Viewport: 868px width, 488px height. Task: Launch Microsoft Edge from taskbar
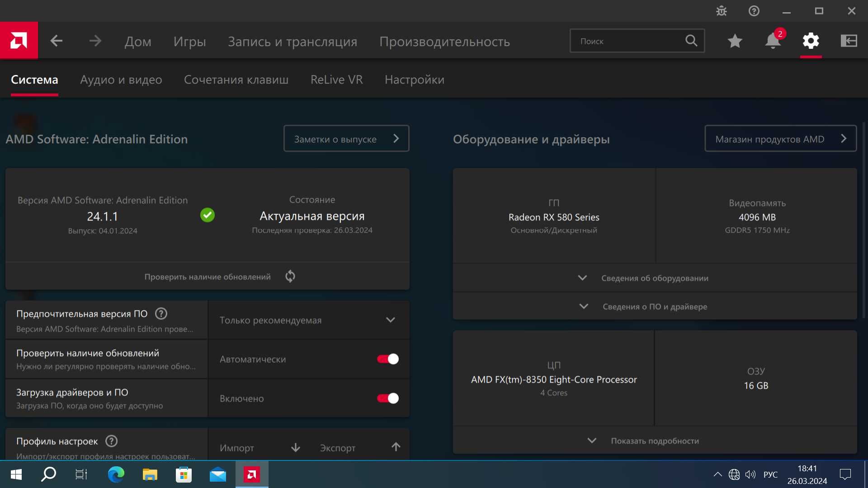116,474
